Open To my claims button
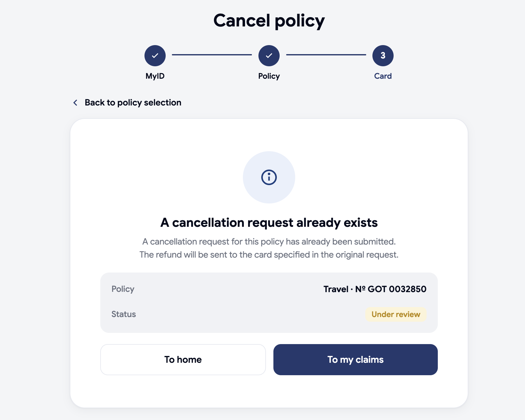The height and width of the screenshot is (420, 525). (356, 360)
